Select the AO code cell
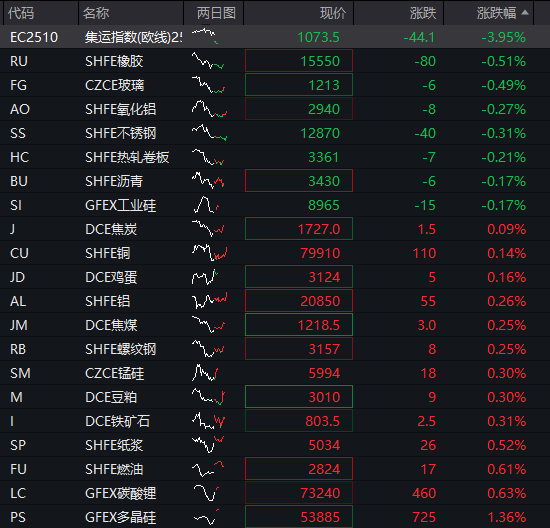 20,109
